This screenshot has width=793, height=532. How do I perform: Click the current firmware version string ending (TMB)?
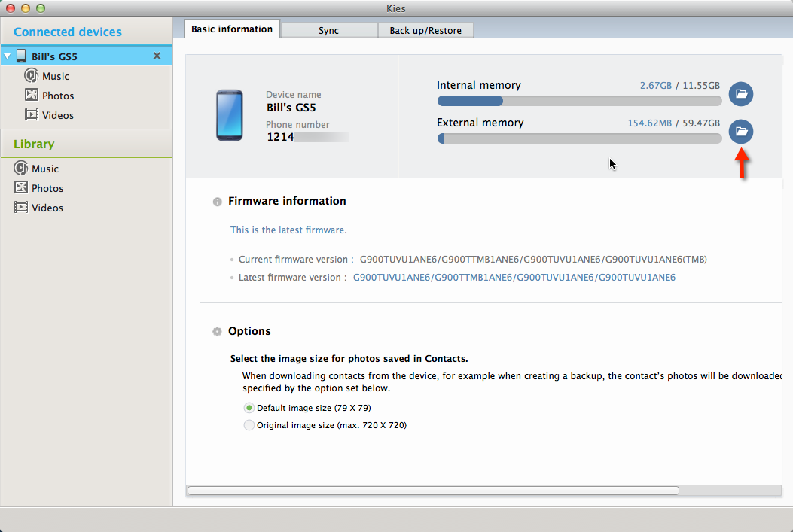[533, 259]
